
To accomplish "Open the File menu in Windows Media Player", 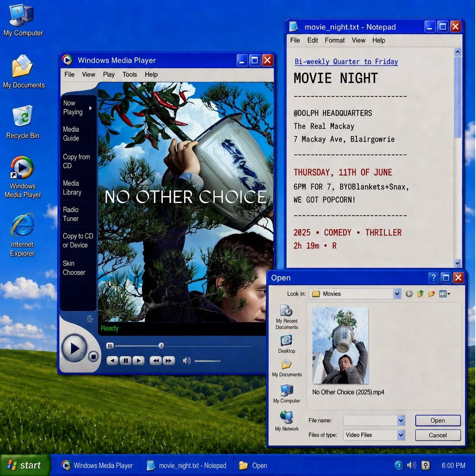I will click(69, 74).
